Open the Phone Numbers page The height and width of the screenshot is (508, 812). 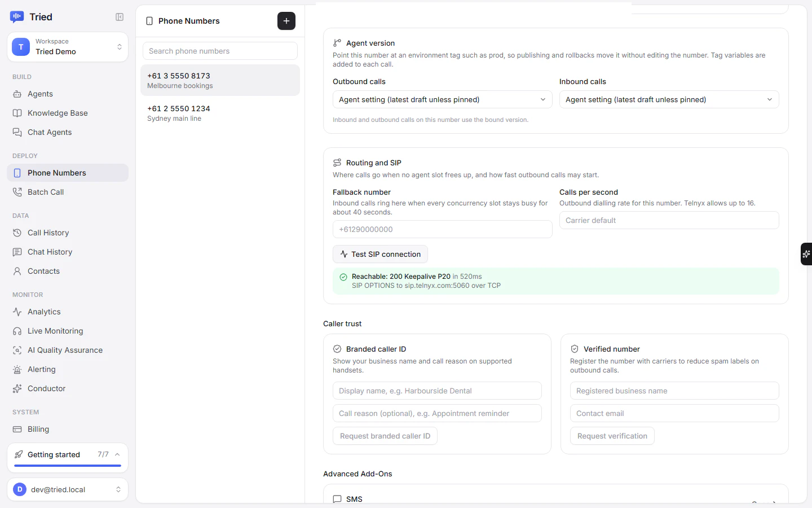tap(68, 173)
